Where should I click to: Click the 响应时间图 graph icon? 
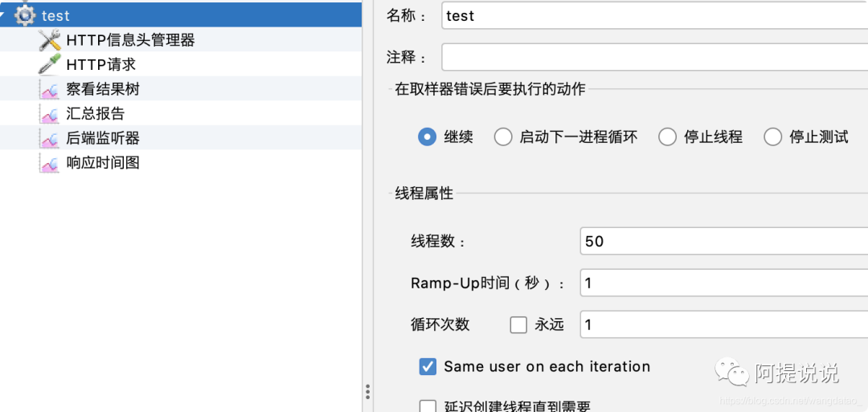[50, 163]
